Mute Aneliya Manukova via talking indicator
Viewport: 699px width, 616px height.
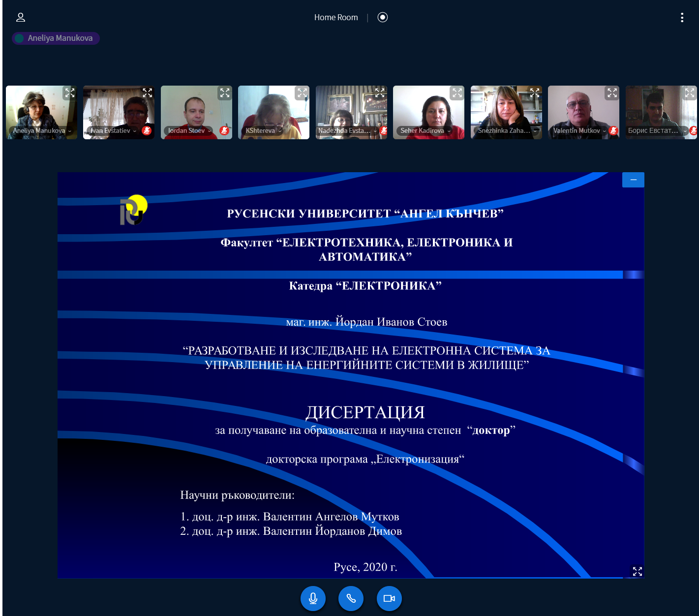coord(56,38)
